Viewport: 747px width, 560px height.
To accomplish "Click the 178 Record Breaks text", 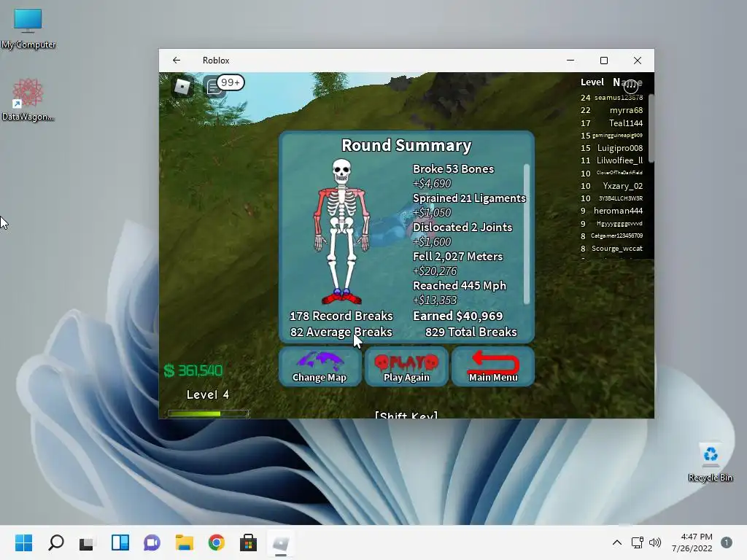I will pyautogui.click(x=341, y=316).
